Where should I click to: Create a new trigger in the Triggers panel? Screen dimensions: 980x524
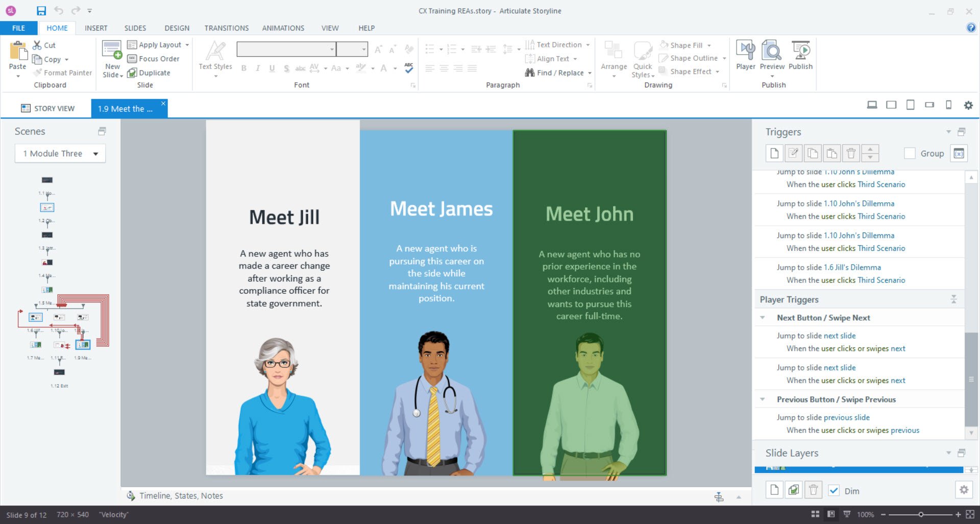774,153
